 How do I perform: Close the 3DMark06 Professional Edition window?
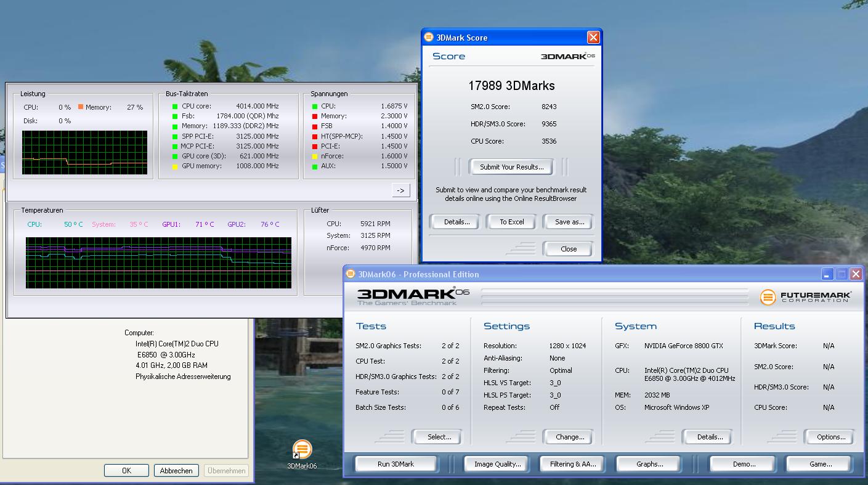tap(856, 274)
